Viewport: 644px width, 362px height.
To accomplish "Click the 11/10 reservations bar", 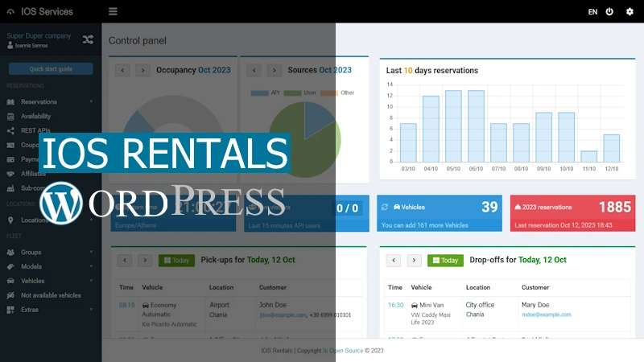I will coord(589,156).
